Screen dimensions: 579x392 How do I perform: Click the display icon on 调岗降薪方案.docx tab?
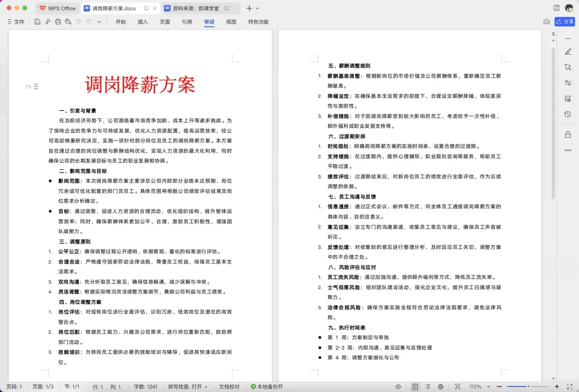(x=146, y=8)
